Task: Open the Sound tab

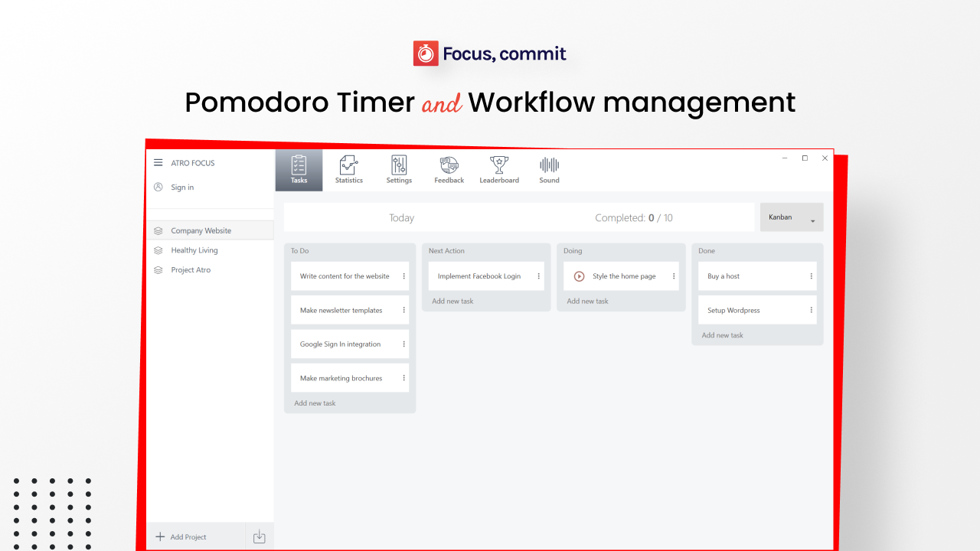Action: coord(550,170)
